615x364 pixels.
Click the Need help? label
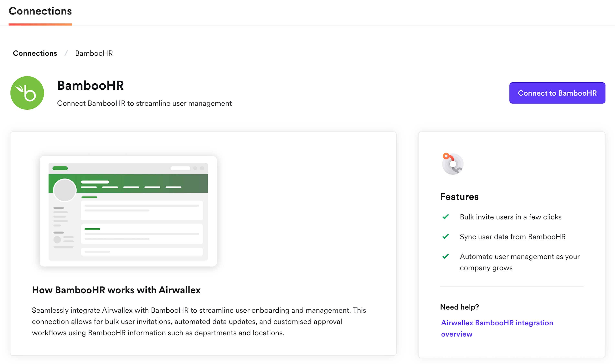coord(459,307)
